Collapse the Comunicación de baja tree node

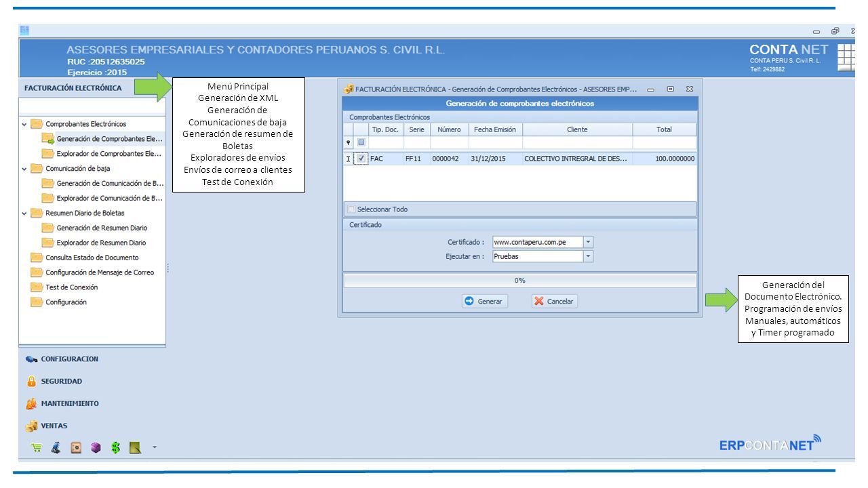24,169
